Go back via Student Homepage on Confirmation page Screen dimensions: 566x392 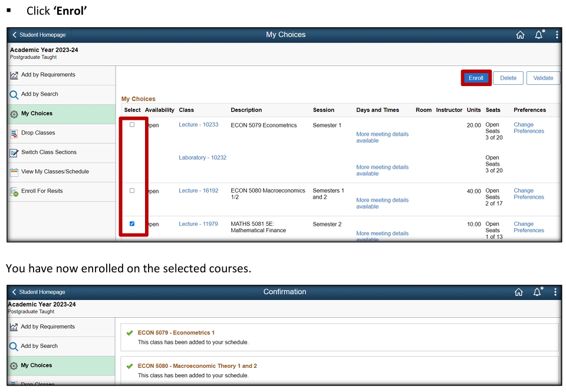[39, 292]
